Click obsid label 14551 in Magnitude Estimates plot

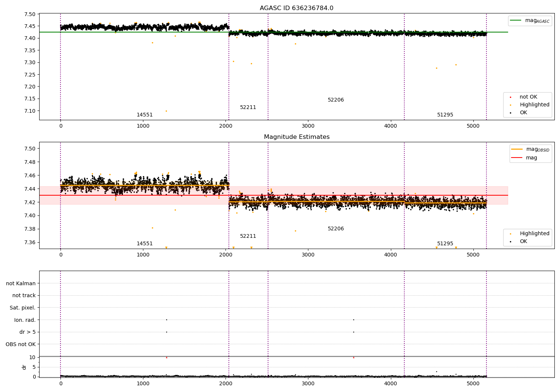(144, 244)
